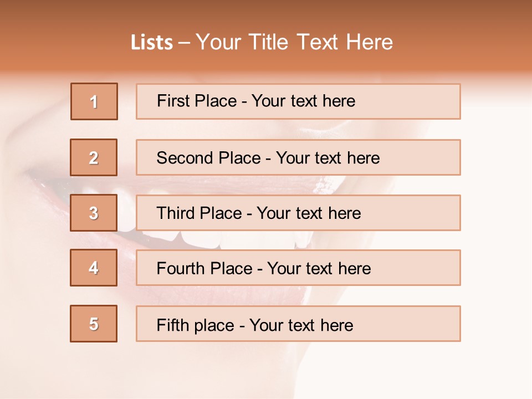Click the dash after 'Lists' in the title
Viewport: 532px width, 399px height.
point(185,43)
